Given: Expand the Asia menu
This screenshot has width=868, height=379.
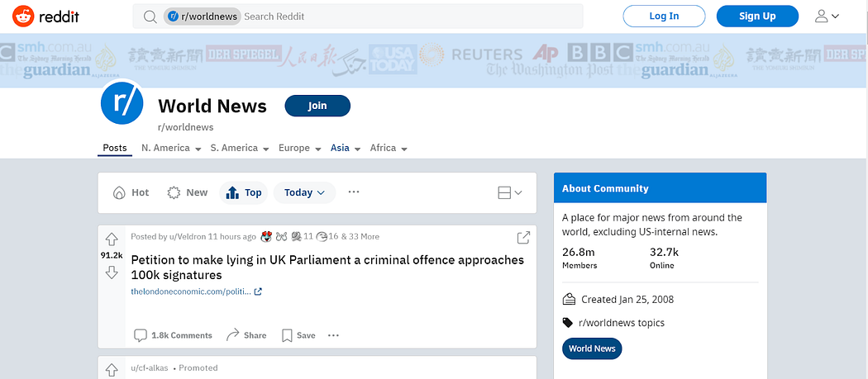Looking at the screenshot, I should [x=346, y=149].
